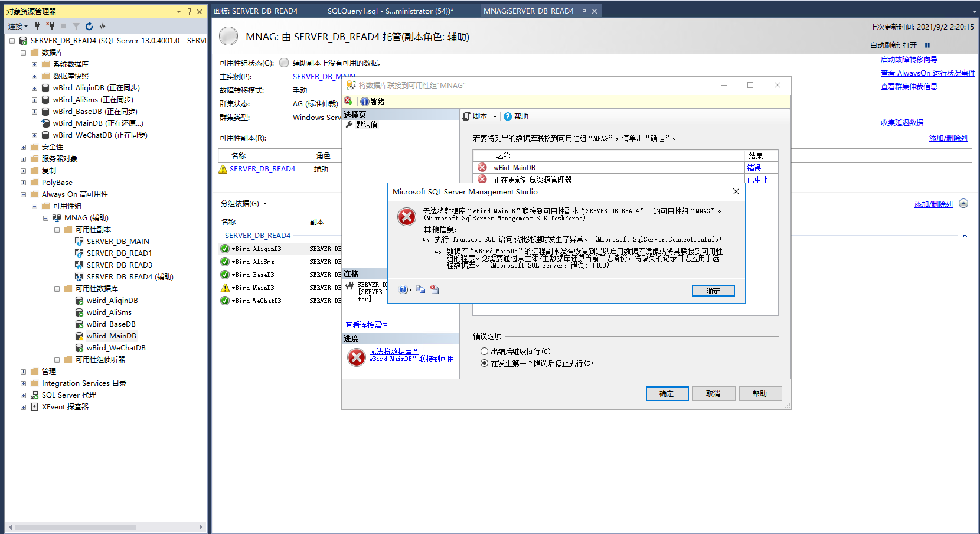980x534 pixels.
Task: Click the show technical details icon in error dialog
Action: pyautogui.click(x=435, y=289)
